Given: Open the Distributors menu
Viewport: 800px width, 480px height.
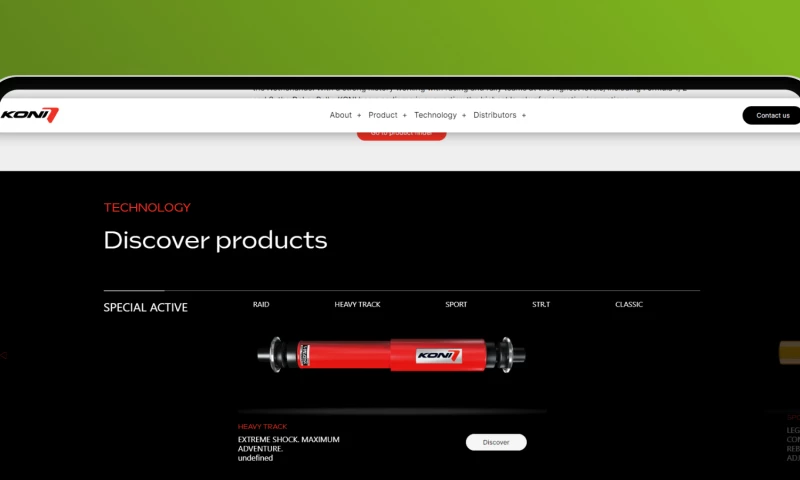Looking at the screenshot, I should point(494,115).
